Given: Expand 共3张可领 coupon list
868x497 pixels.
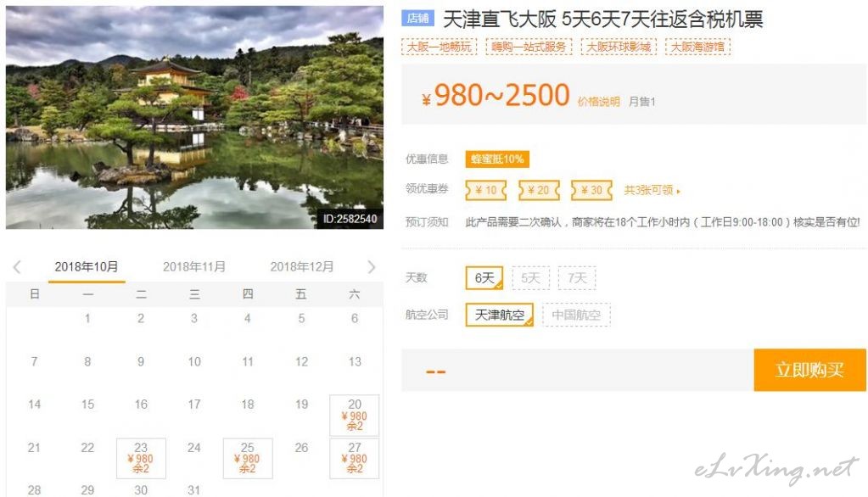Looking at the screenshot, I should click(652, 190).
